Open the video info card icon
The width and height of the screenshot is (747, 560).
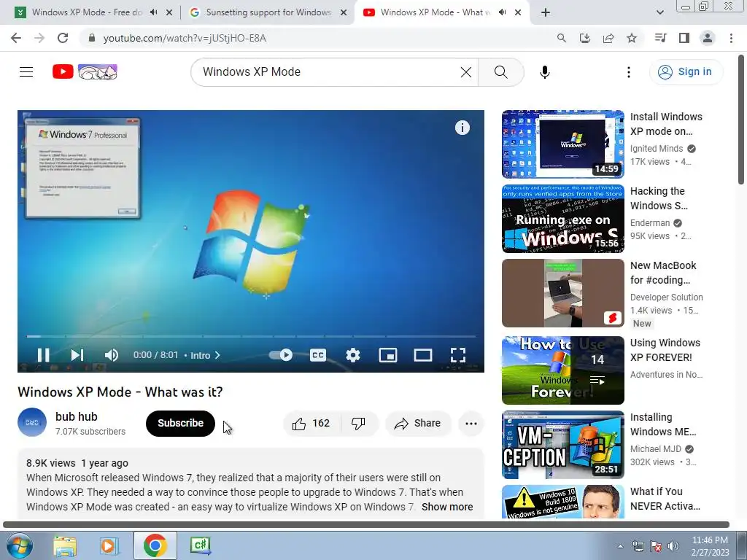pyautogui.click(x=462, y=128)
